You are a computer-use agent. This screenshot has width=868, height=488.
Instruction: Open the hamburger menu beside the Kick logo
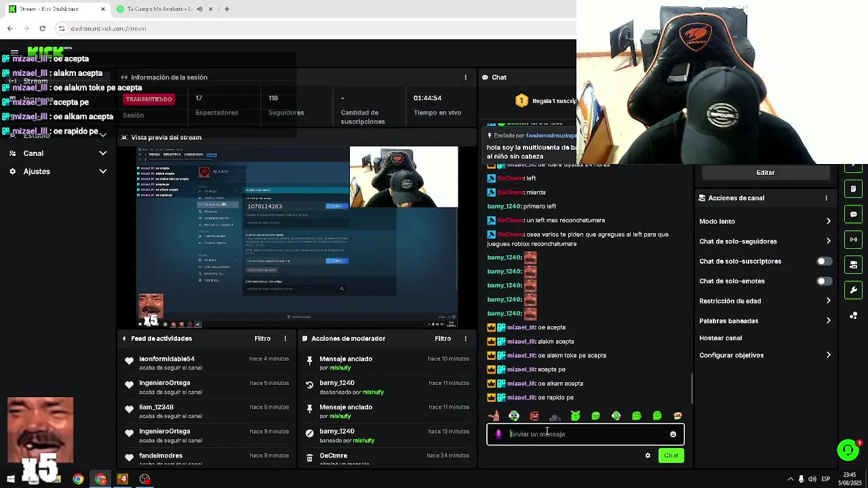(14, 52)
